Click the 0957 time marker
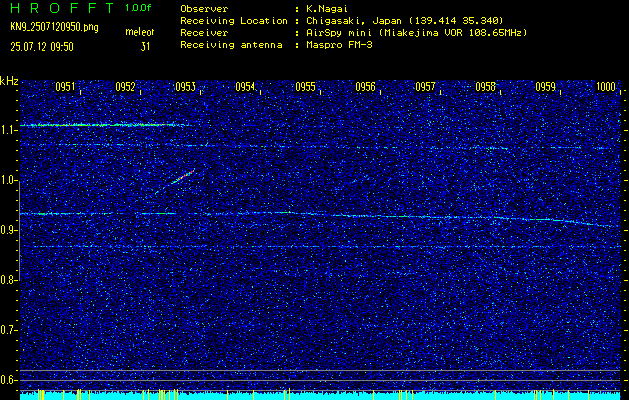This screenshot has height=400, width=629. pos(425,87)
